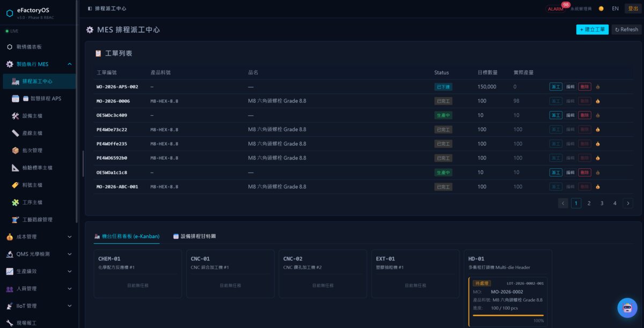644x328 pixels.
Task: Switch language to EN
Action: 615,9
